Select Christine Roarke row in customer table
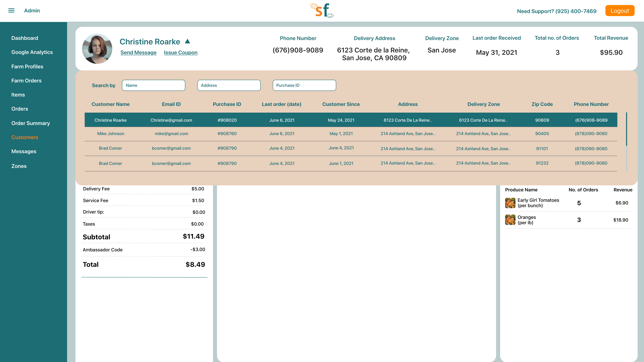The width and height of the screenshot is (644, 362). 351,120
